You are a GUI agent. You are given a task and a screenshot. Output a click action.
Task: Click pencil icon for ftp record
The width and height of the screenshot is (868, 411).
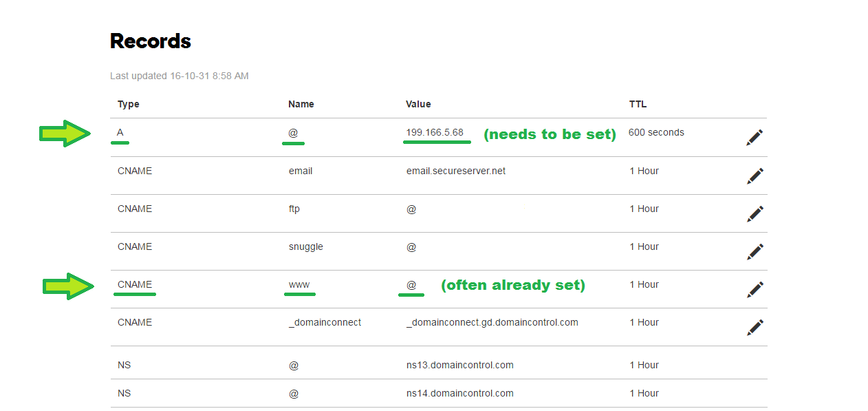pyautogui.click(x=755, y=214)
